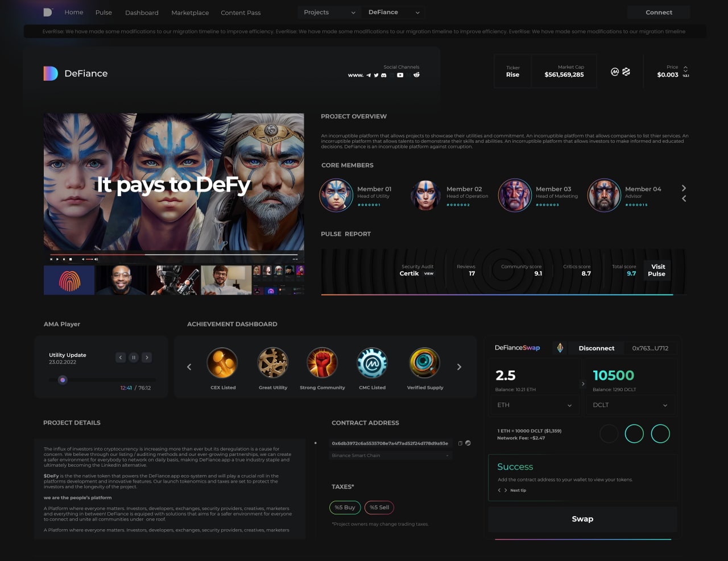Copy the contract address using the copy icon
The image size is (728, 561).
pyautogui.click(x=460, y=443)
